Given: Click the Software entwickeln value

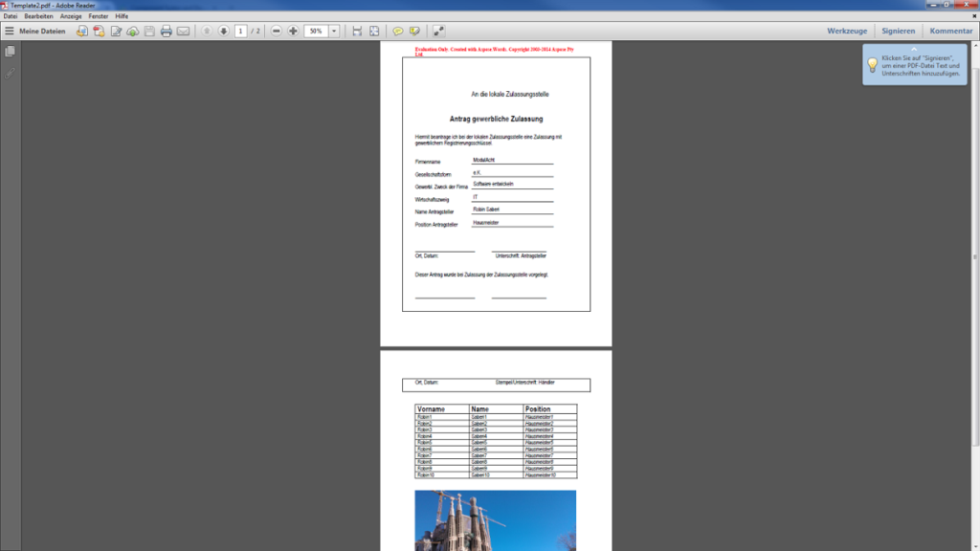Looking at the screenshot, I should pyautogui.click(x=493, y=185).
